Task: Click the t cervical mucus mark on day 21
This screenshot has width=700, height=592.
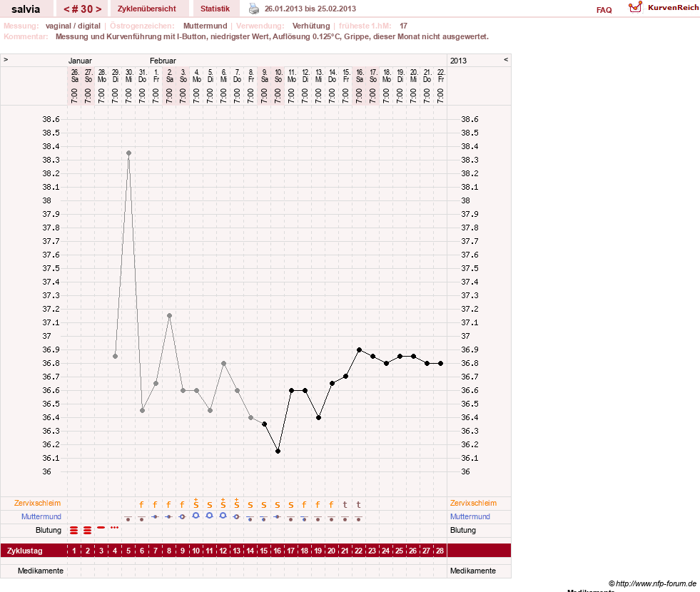Action: pos(345,504)
